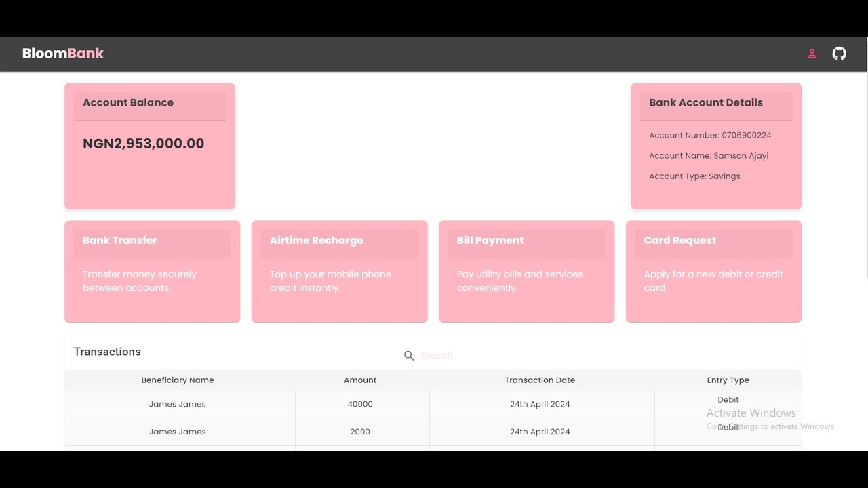Click Debit in the 40000 row

pyautogui.click(x=728, y=400)
